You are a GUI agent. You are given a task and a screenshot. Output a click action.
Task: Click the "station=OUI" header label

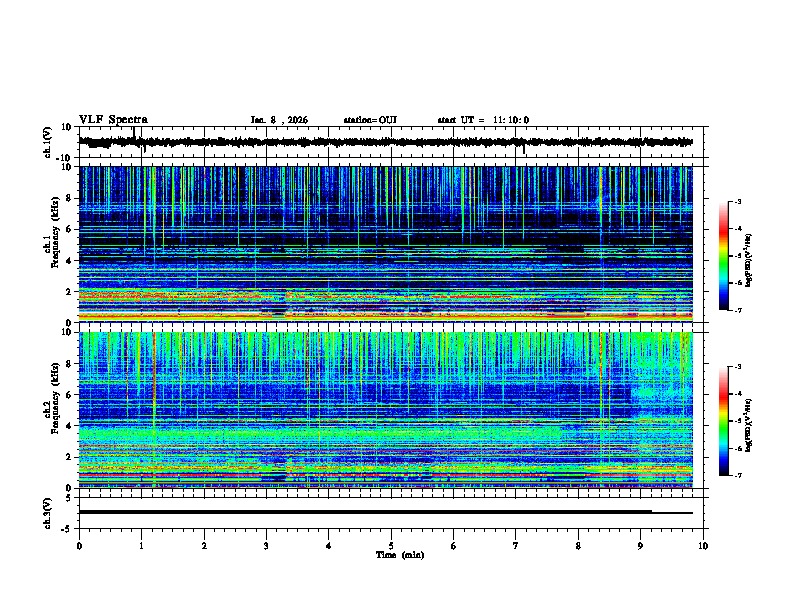click(370, 120)
